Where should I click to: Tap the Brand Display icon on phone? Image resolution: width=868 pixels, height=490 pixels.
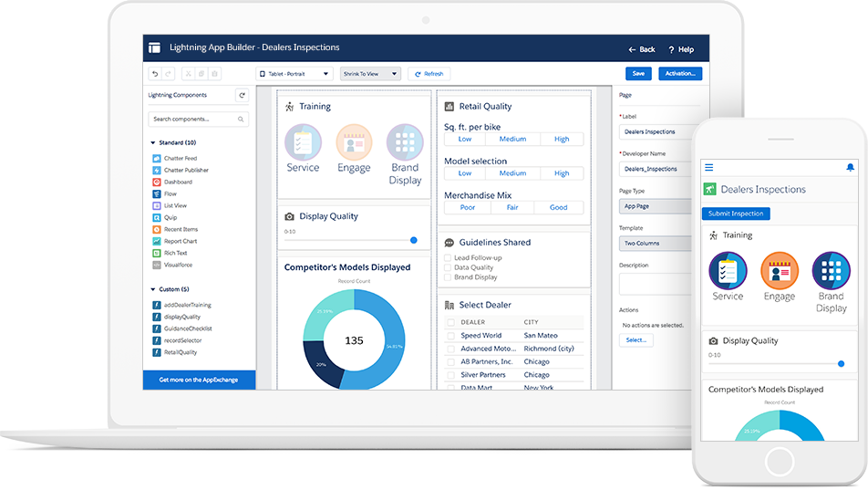(831, 270)
